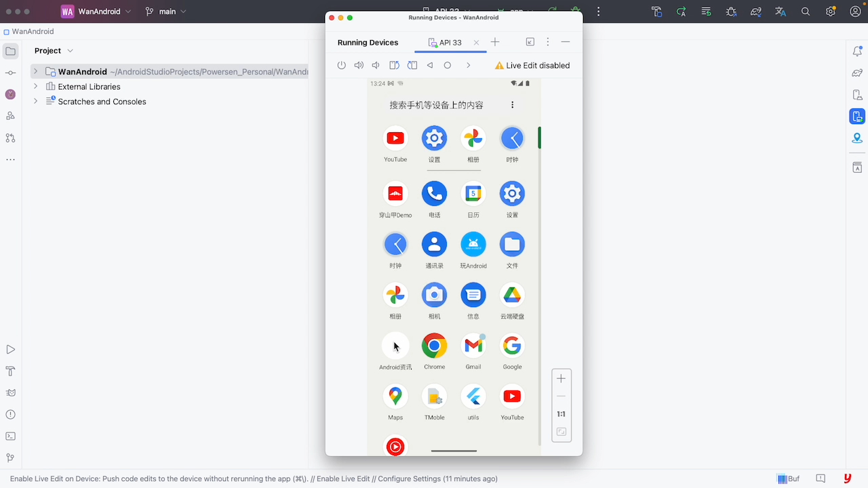The image size is (868, 488).
Task: Open the main branch dropdown
Action: click(x=166, y=12)
